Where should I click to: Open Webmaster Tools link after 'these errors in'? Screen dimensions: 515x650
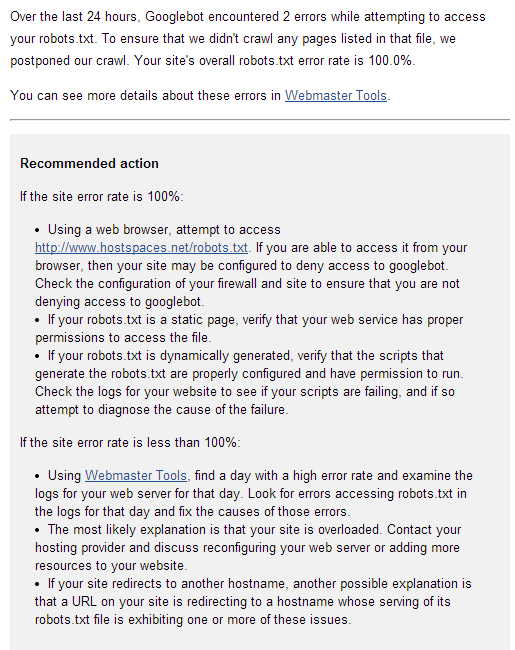[x=335, y=96]
